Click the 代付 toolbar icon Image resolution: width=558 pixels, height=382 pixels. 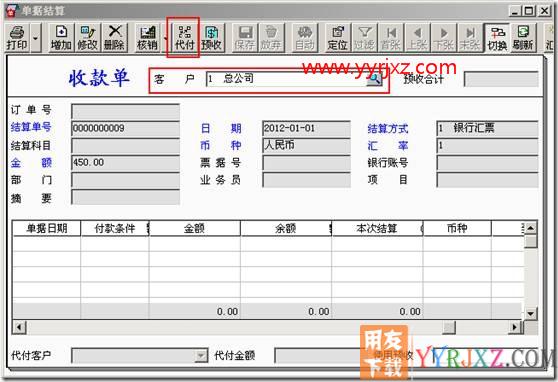pyautogui.click(x=184, y=38)
